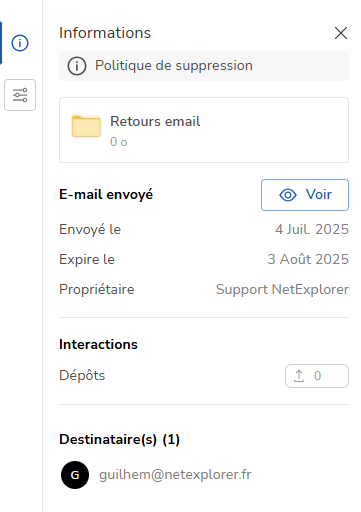Click the Expire le date 3 Août 2025
This screenshot has height=512, width=361.
(x=308, y=259)
